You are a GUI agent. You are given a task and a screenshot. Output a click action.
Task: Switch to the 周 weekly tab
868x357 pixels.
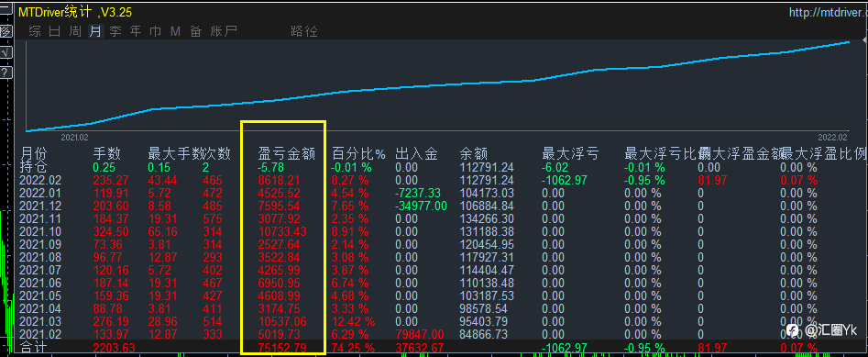(75, 31)
